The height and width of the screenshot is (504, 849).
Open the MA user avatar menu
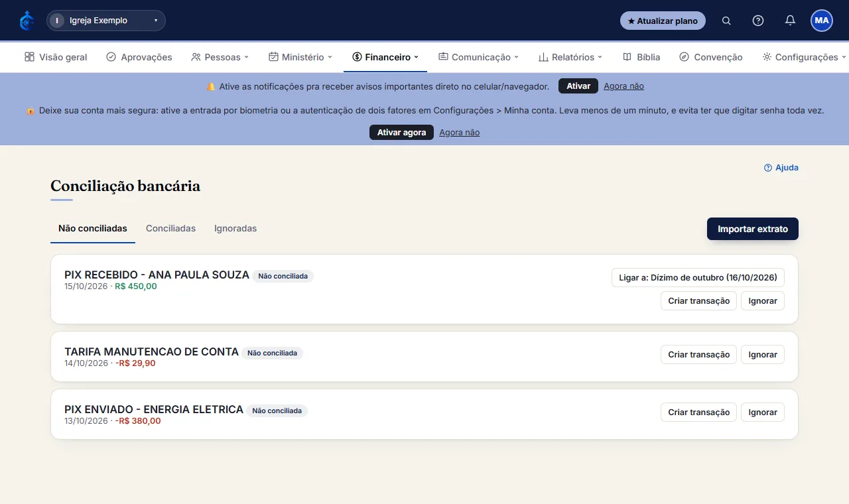coord(822,21)
